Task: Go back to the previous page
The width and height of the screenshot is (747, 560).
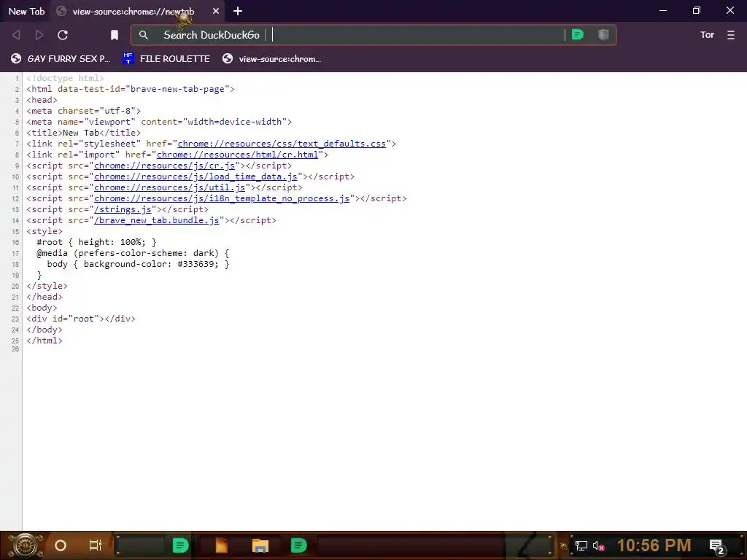Action: 16,35
